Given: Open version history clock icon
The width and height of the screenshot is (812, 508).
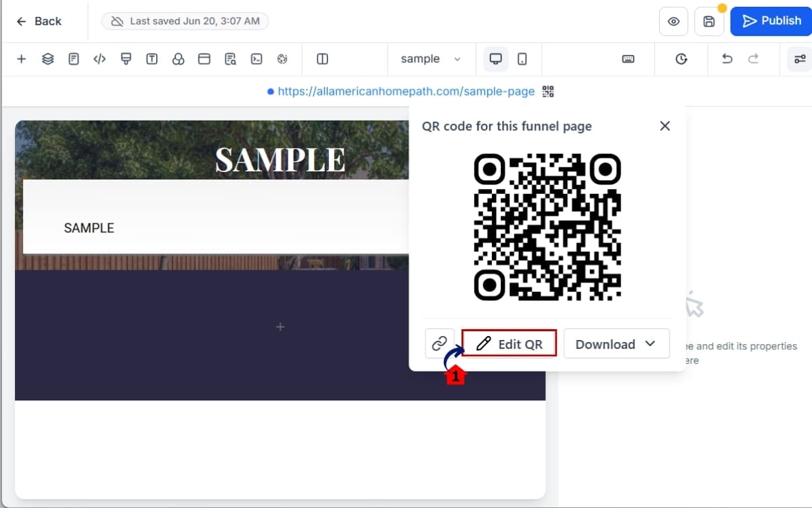Looking at the screenshot, I should coord(681,59).
